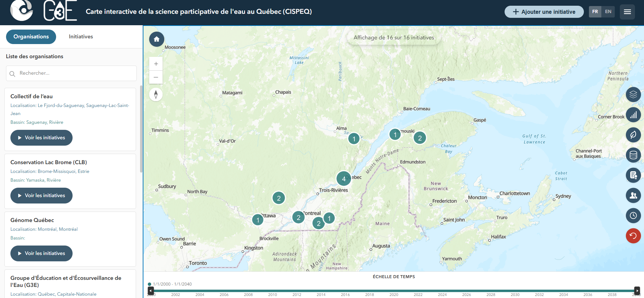This screenshot has width=644, height=298.
Task: Open cluster 2 left of Montréal label
Action: 298,218
